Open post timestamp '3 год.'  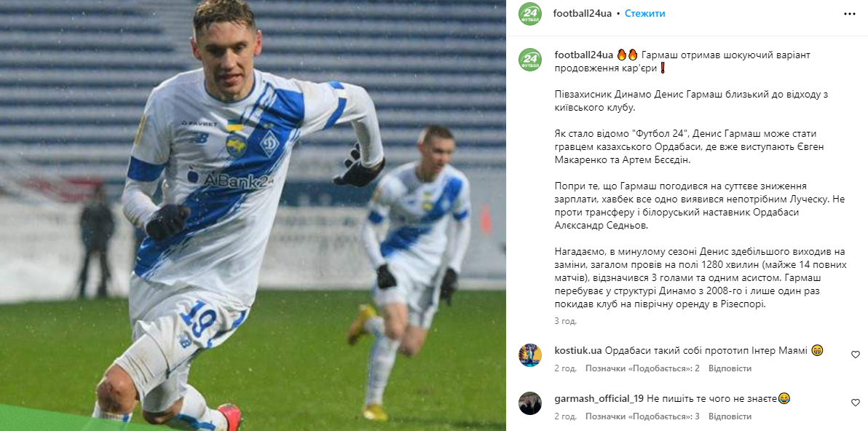point(566,321)
